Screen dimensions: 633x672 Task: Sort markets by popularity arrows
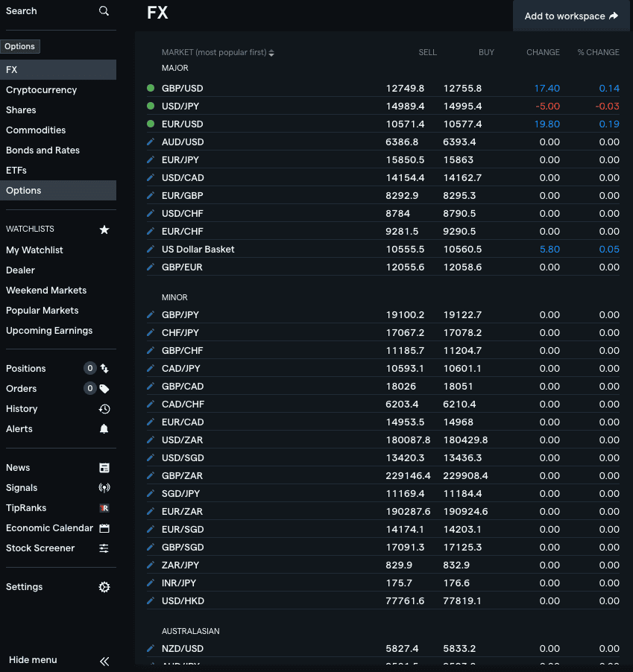271,53
